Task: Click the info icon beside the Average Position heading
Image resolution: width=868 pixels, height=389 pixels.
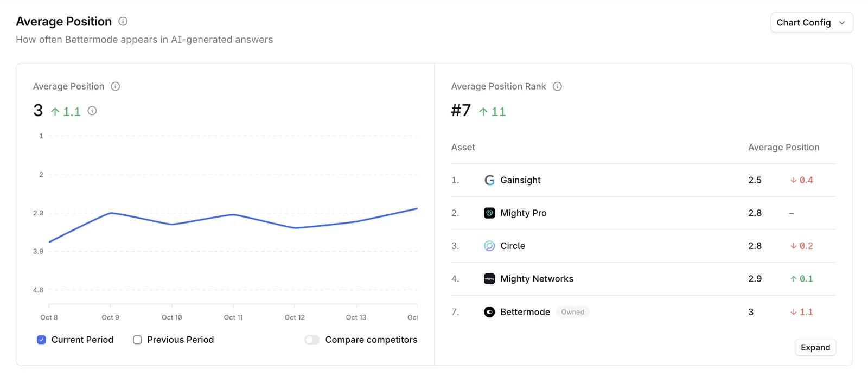Action: point(123,21)
